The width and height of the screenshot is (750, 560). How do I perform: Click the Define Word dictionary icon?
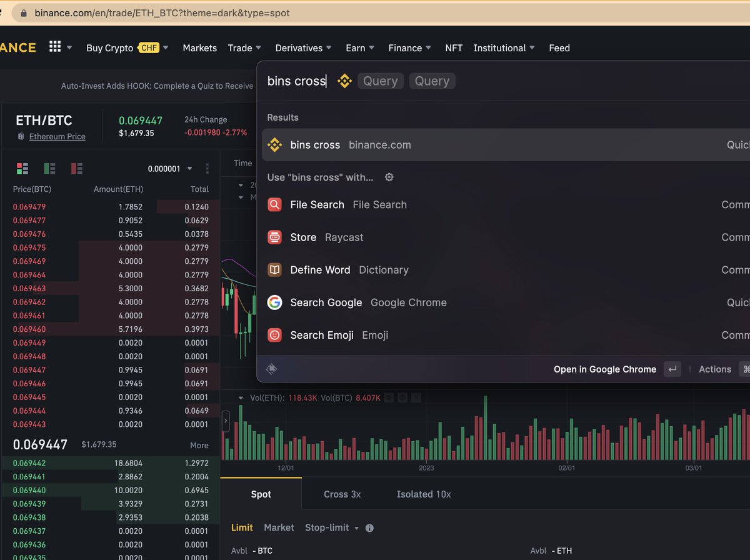[274, 270]
